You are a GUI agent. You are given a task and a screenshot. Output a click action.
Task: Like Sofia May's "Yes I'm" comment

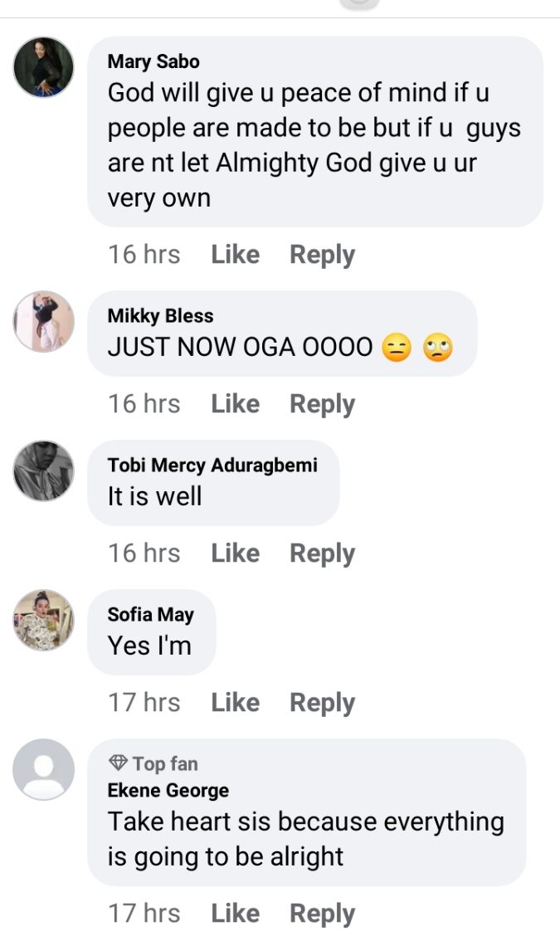(x=235, y=703)
